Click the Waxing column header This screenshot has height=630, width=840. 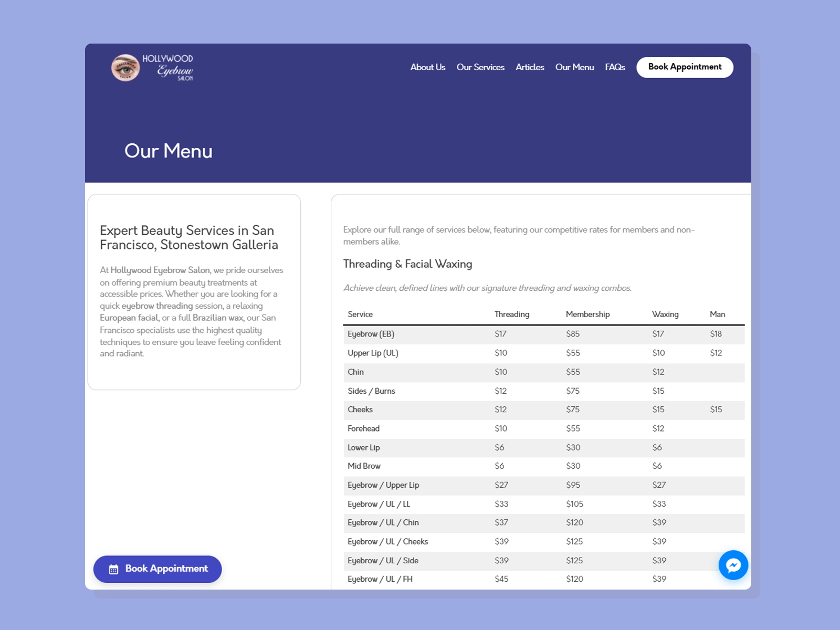(x=665, y=314)
